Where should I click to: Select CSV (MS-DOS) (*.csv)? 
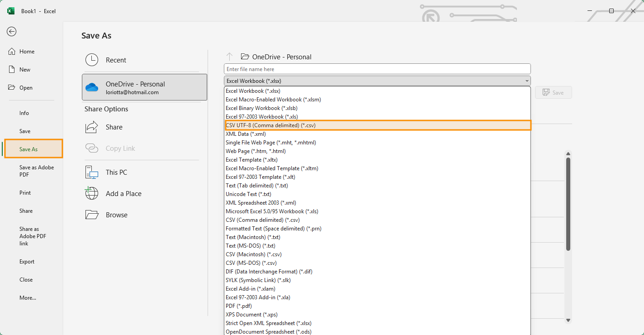[377, 263]
